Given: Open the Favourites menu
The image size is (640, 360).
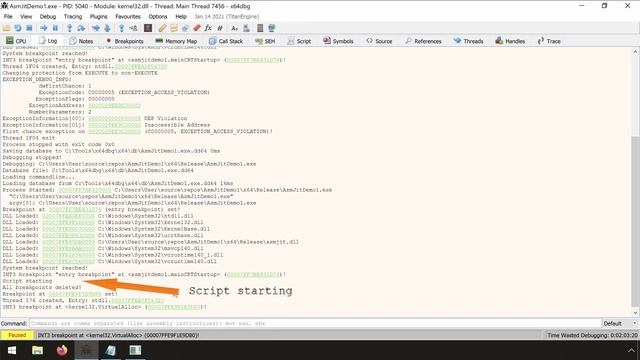Looking at the screenshot, I should click(x=128, y=16).
